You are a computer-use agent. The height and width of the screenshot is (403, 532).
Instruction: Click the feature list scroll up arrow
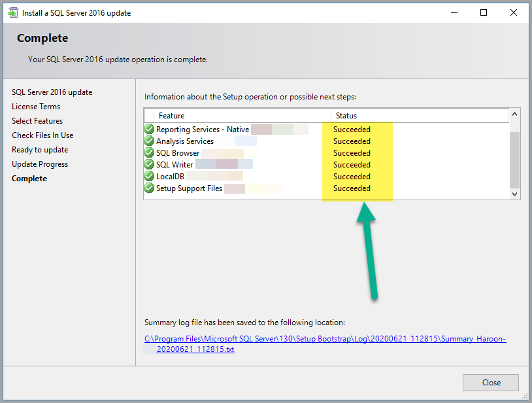[x=515, y=114]
